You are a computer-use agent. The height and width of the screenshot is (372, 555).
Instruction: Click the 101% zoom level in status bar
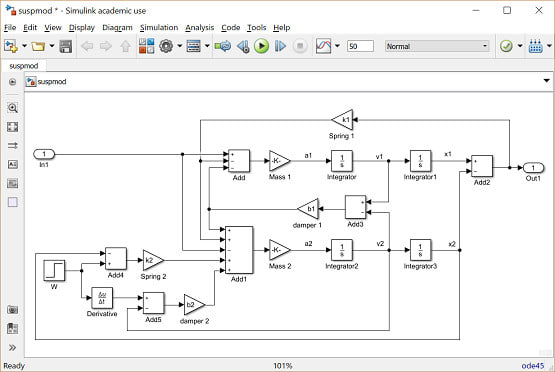[282, 366]
